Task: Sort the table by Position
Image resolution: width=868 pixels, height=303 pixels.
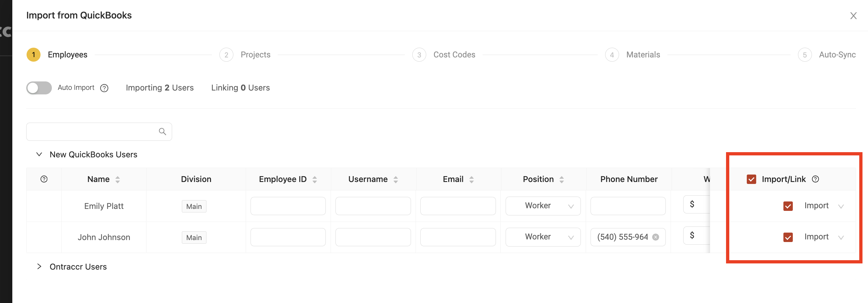Action: [x=561, y=179]
